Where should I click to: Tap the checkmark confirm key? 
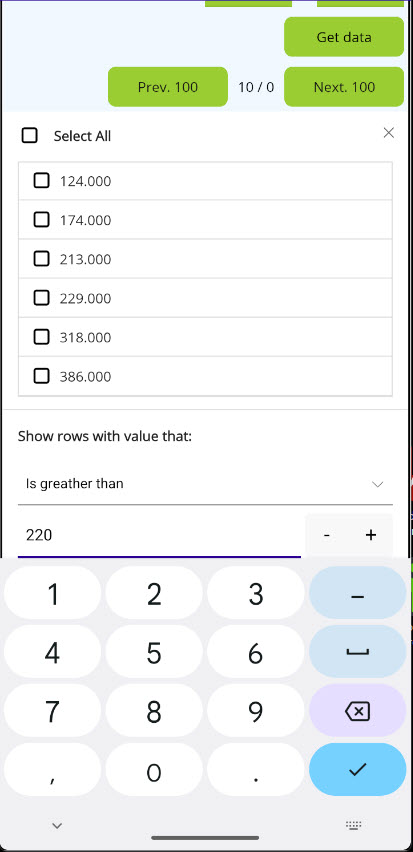coord(358,769)
